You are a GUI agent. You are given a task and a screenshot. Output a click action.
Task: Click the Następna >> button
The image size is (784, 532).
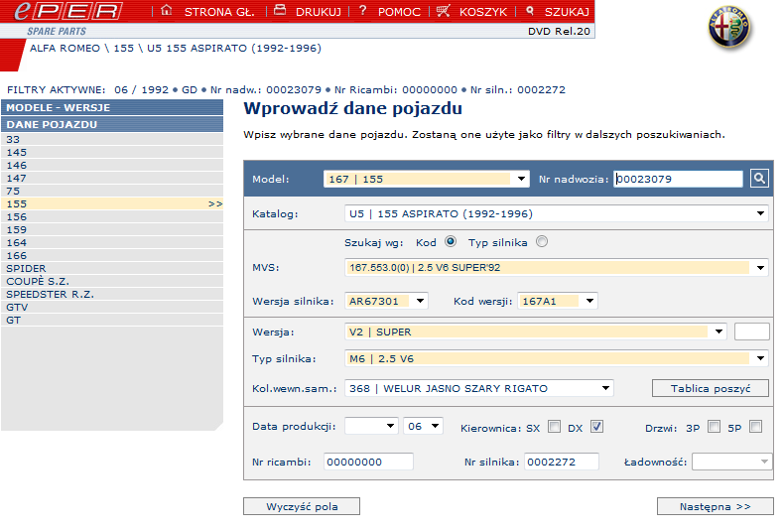[715, 506]
